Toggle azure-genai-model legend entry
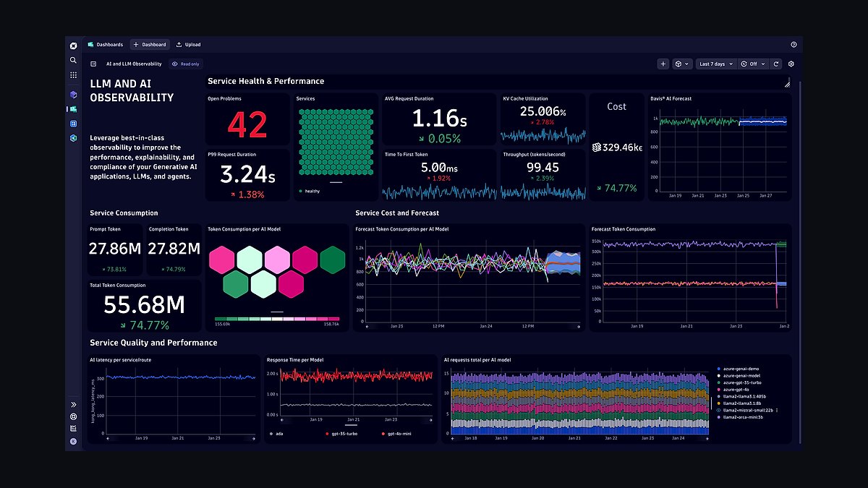This screenshot has height=488, width=868. 740,376
